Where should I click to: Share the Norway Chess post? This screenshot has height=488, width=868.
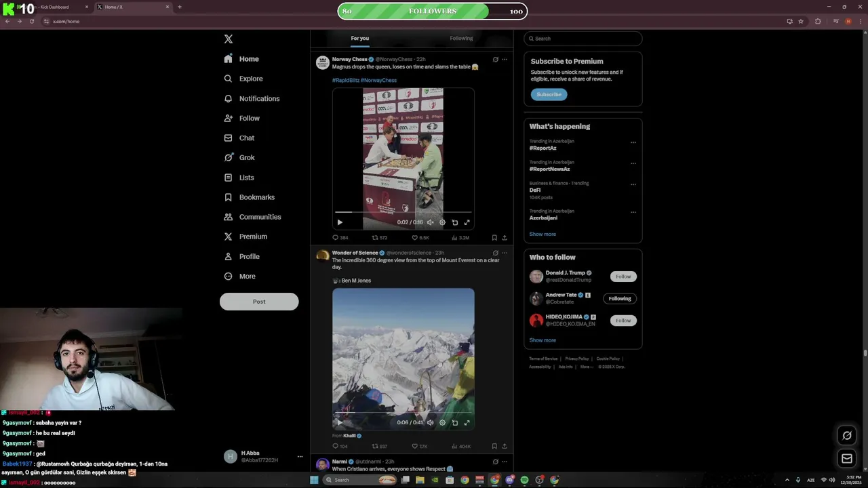(505, 238)
